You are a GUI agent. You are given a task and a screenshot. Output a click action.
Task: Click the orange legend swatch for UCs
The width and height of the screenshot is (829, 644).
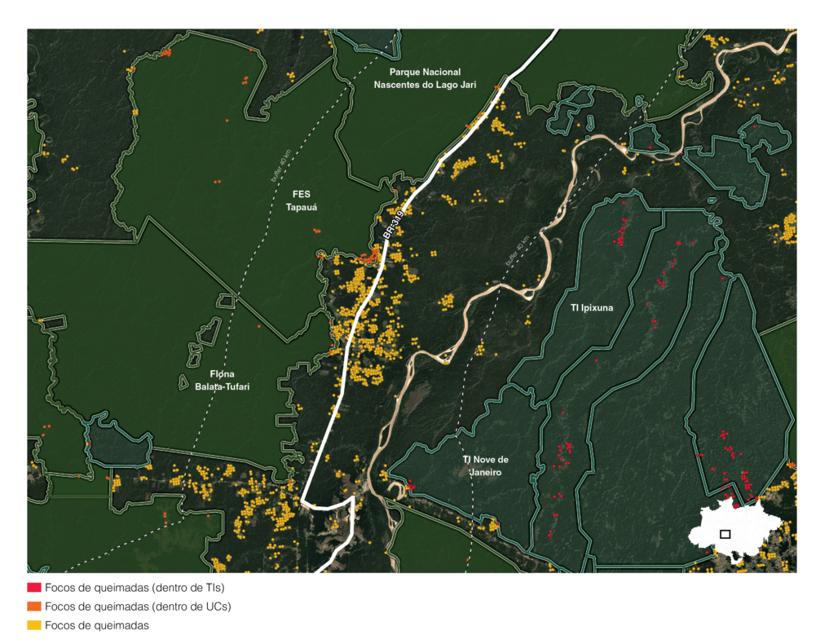click(34, 607)
